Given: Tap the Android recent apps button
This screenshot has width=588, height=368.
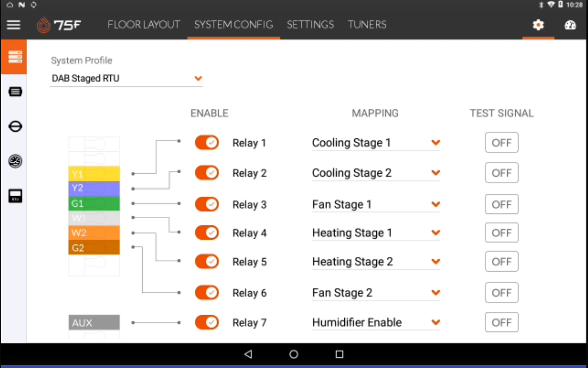Looking at the screenshot, I should [339, 354].
